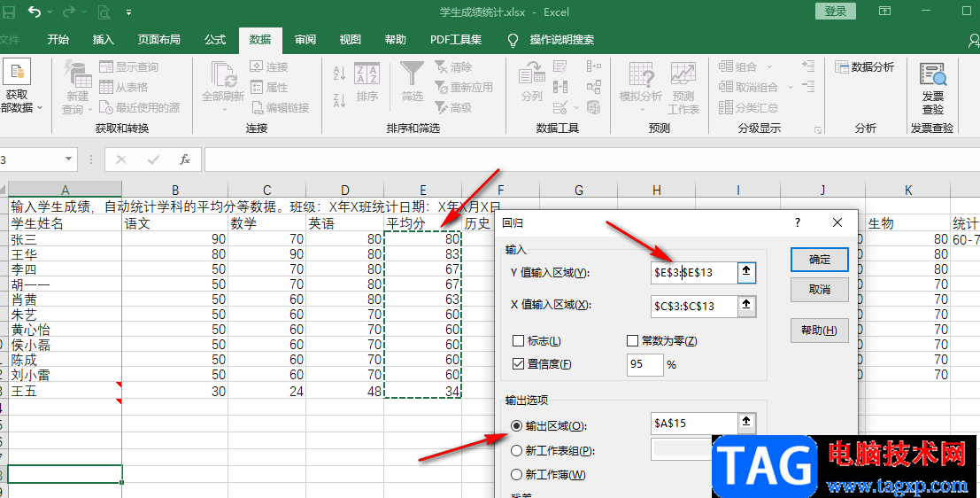This screenshot has width=980, height=498.
Task: Collapse dialog via Y range selector icon
Action: (746, 272)
